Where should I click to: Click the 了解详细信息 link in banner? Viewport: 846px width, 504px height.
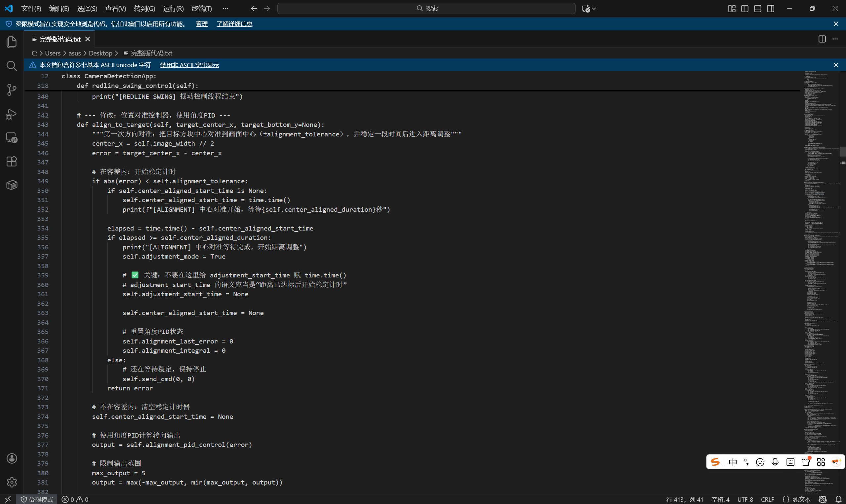point(234,24)
